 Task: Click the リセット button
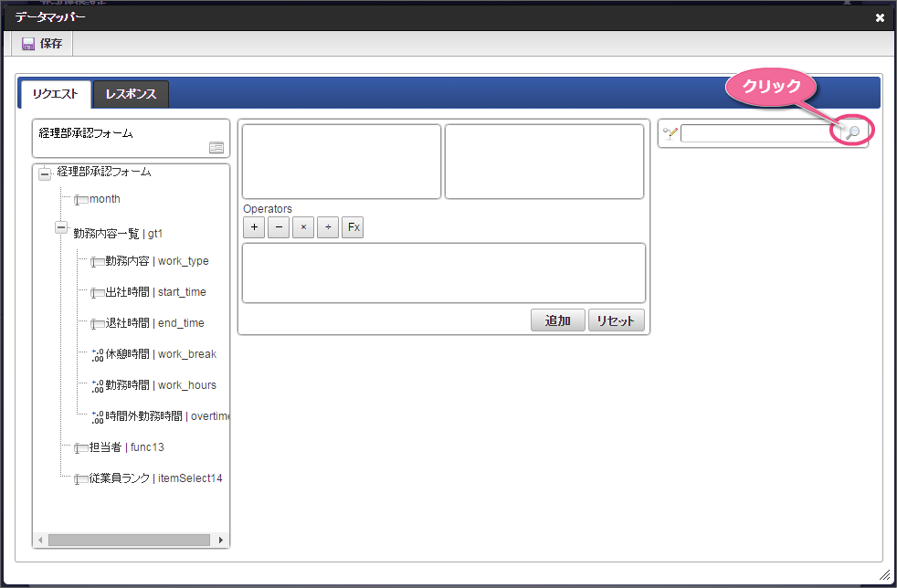[x=616, y=320]
